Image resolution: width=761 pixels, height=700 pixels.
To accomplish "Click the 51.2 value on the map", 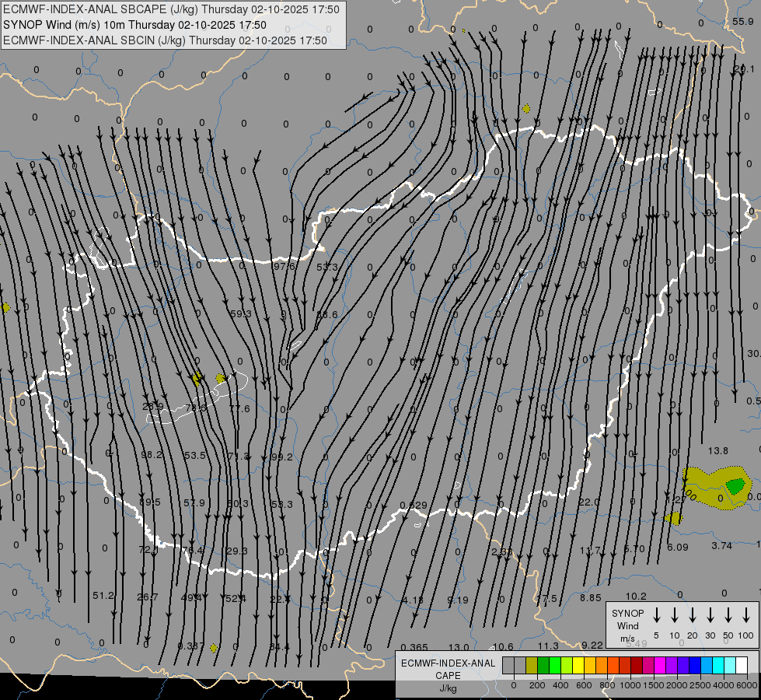I will 103,596.
